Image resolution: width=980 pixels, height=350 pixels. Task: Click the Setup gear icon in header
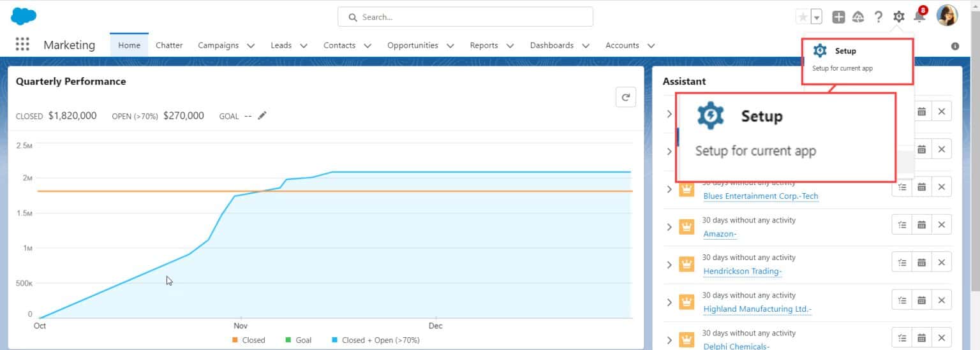pyautogui.click(x=899, y=17)
